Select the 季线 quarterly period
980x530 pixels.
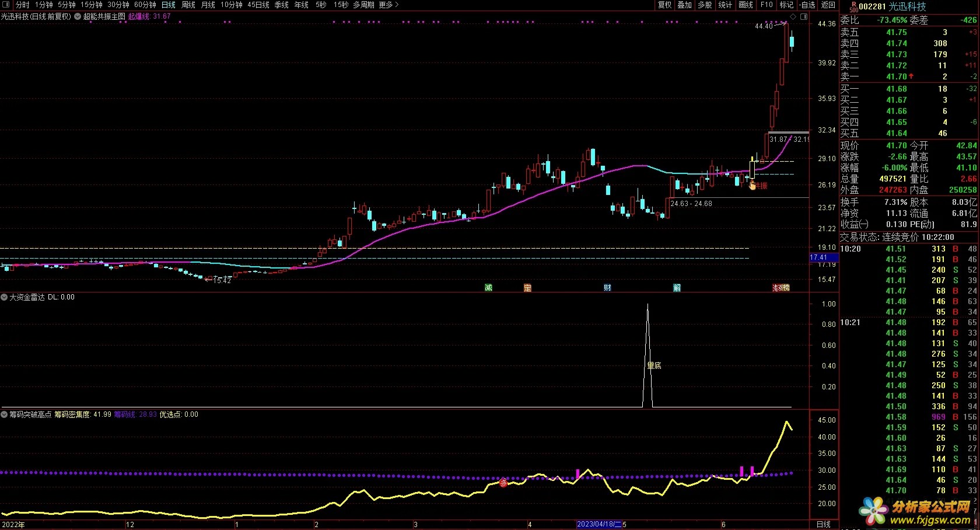pyautogui.click(x=282, y=5)
